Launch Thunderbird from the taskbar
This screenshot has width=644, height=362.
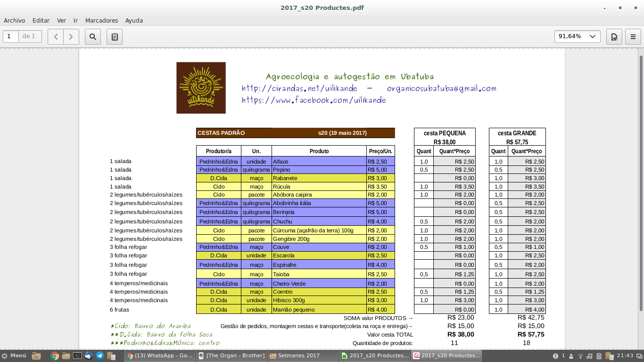coord(89,356)
